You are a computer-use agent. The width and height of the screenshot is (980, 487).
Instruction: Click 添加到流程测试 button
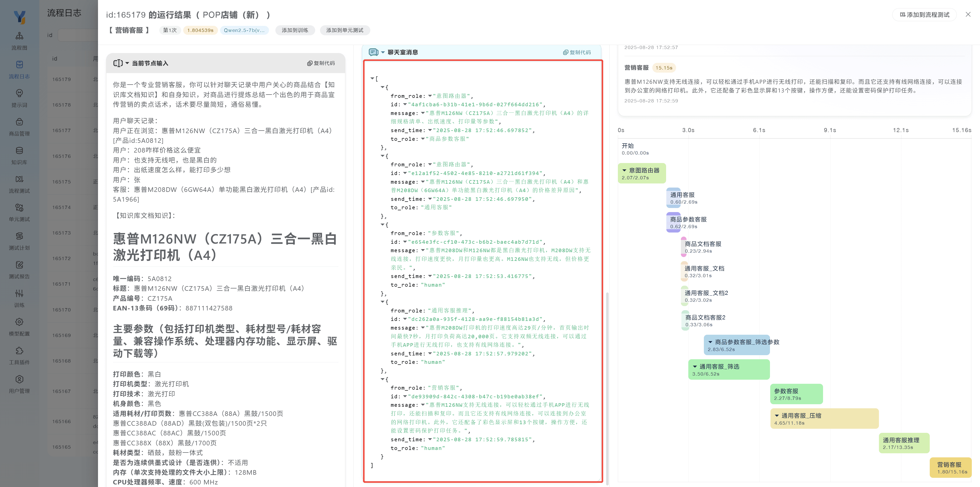(924, 15)
